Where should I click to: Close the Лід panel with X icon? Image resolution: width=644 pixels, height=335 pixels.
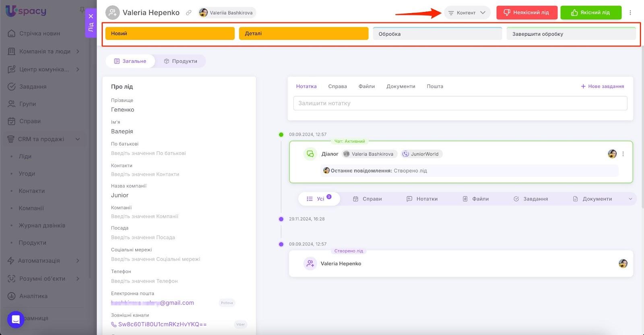(x=91, y=16)
